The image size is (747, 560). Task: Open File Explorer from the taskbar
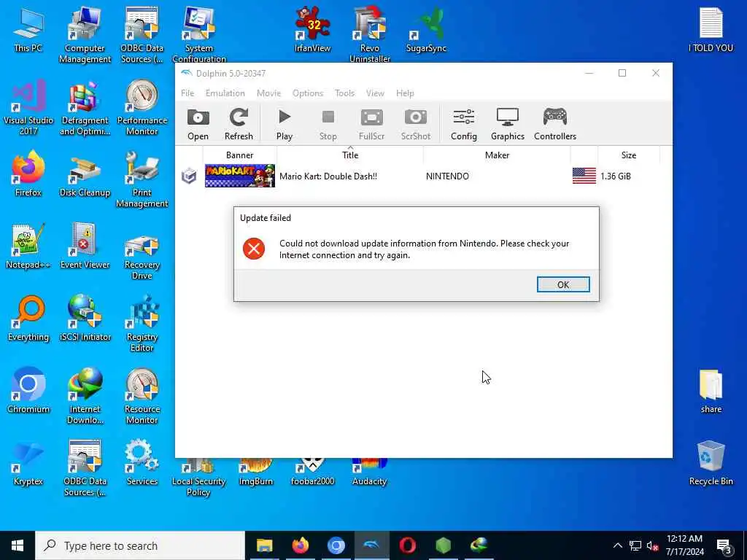(x=264, y=545)
